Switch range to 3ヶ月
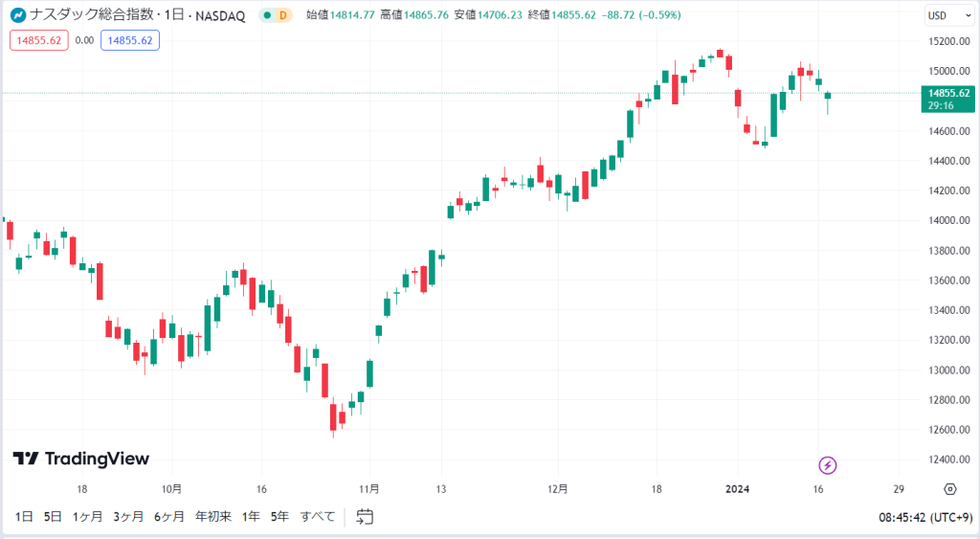The width and height of the screenshot is (980, 539). pos(128,516)
